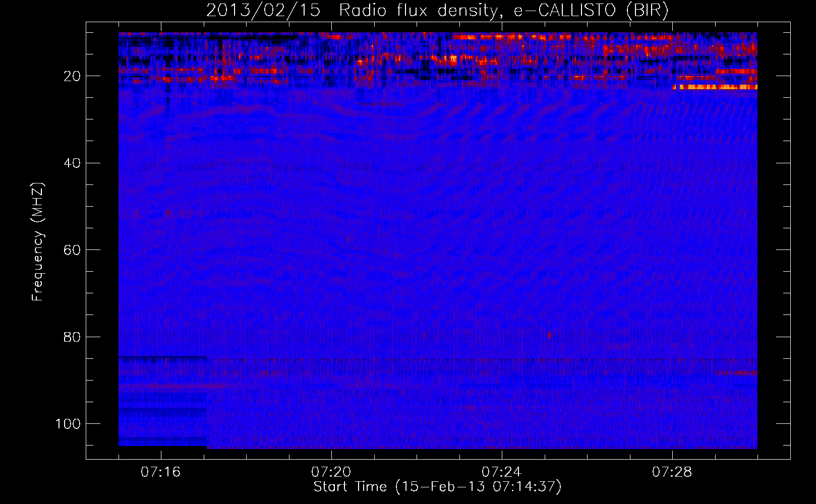816x504 pixels.
Task: Click the 07:28 time tick label
Action: [672, 472]
